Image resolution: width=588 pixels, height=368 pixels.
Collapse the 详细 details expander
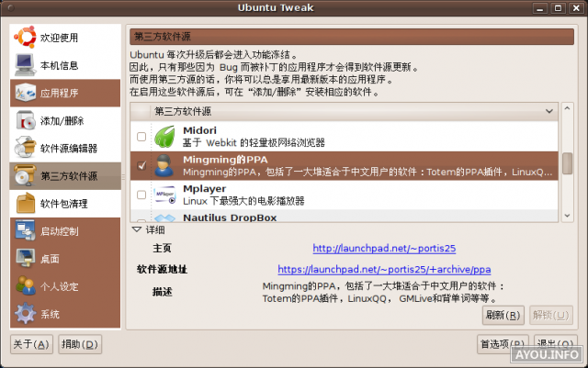pos(137,229)
